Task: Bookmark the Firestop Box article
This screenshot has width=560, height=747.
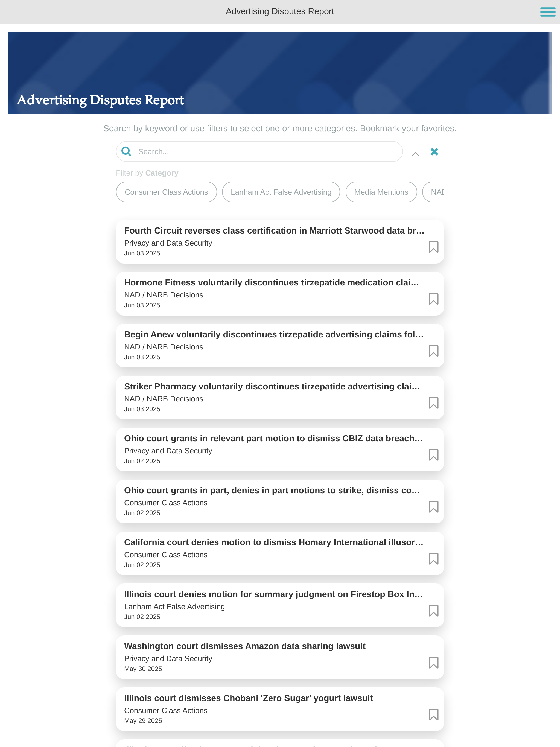Action: pyautogui.click(x=433, y=611)
